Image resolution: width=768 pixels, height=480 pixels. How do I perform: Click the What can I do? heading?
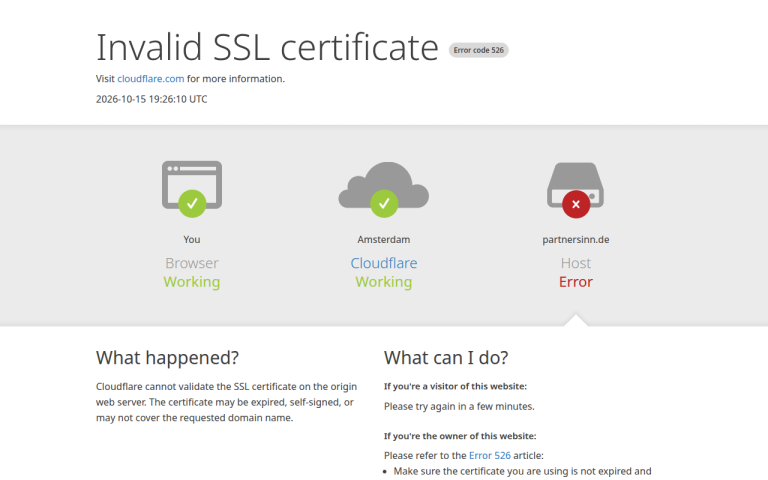[446, 358]
